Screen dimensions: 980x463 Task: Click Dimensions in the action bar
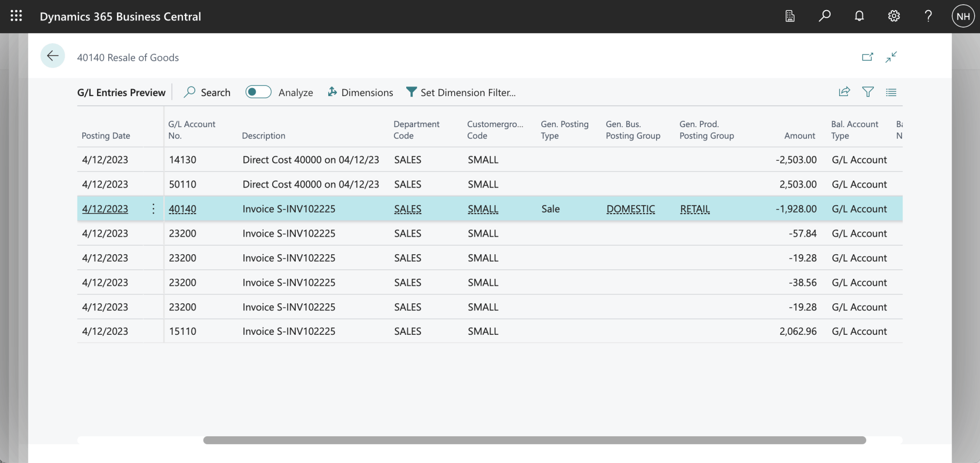[x=360, y=92]
